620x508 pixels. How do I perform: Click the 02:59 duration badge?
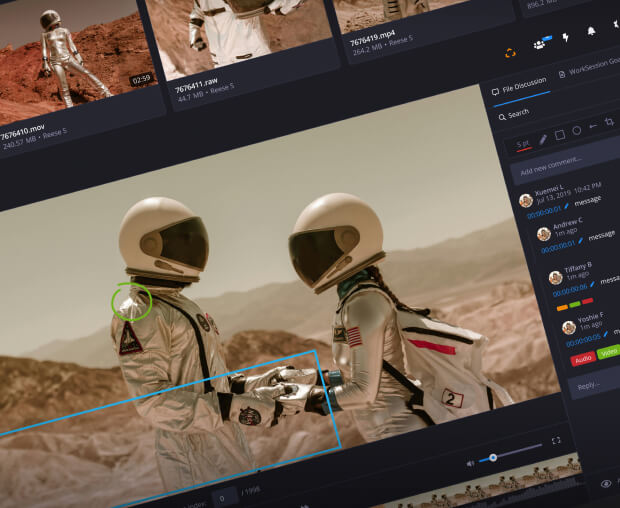141,79
